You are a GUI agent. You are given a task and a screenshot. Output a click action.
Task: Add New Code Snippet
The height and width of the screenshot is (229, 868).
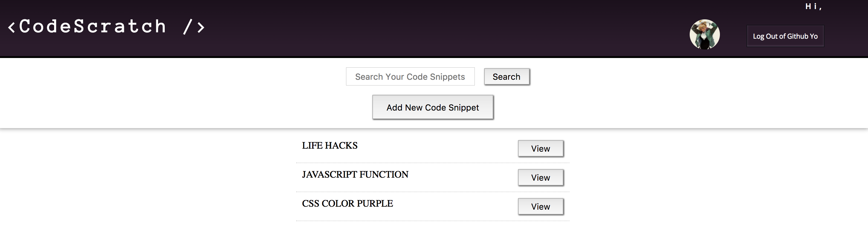(x=432, y=107)
